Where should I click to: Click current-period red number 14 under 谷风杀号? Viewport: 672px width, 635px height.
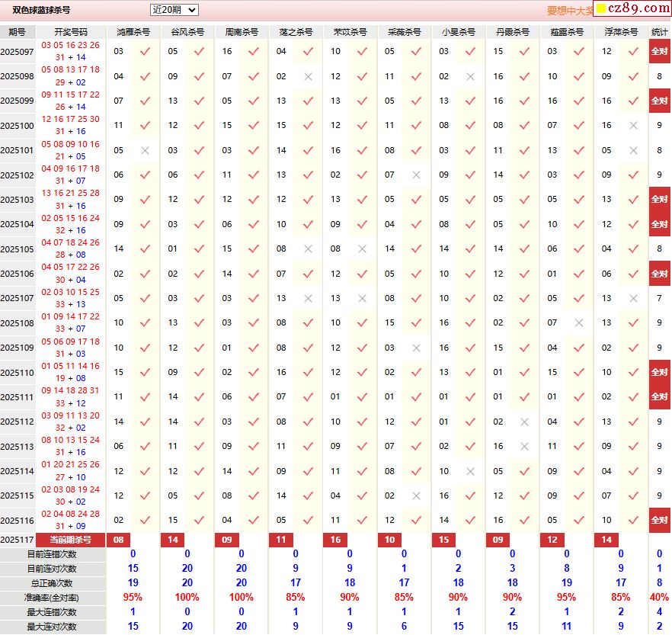coord(173,540)
